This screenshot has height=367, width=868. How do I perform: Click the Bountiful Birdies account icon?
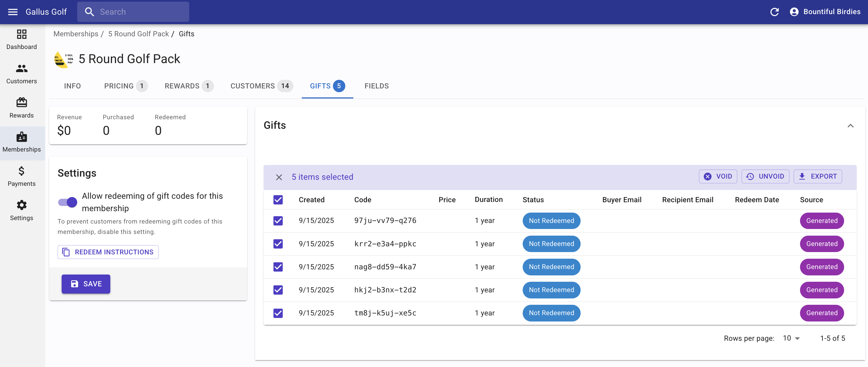pos(794,12)
